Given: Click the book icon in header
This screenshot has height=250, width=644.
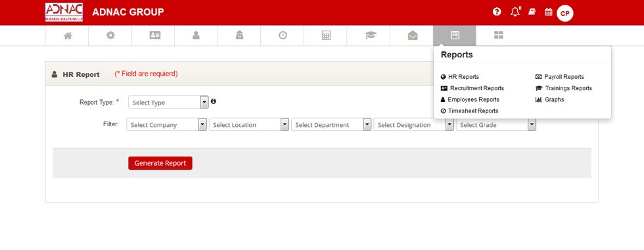Looking at the screenshot, I should 532,12.
